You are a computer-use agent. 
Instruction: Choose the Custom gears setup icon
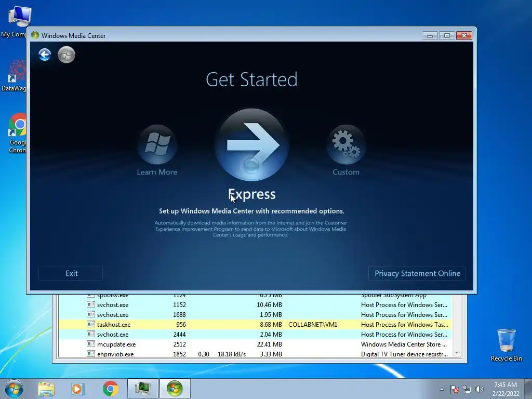[x=345, y=144]
